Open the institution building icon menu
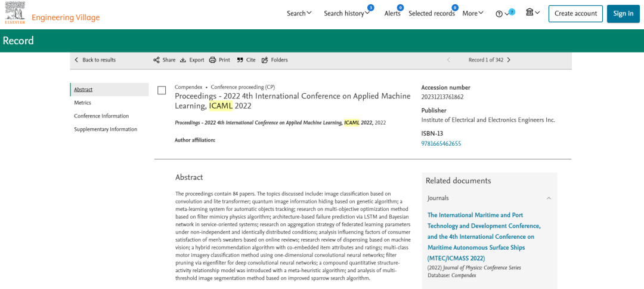Viewport: 644px width, 289px height. pyautogui.click(x=532, y=13)
